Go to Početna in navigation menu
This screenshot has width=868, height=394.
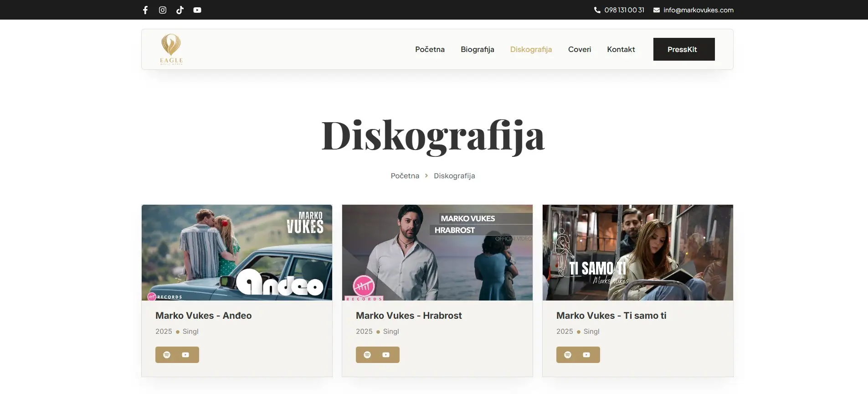(x=430, y=49)
